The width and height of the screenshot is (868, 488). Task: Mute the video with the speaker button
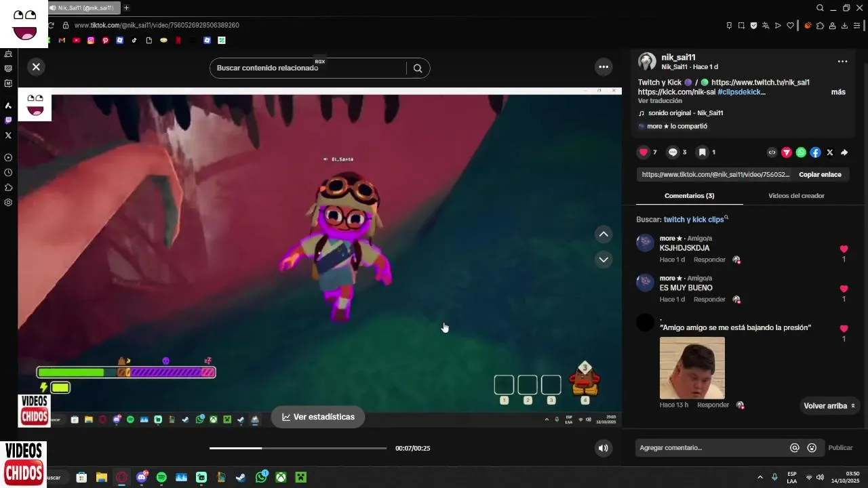(x=603, y=448)
